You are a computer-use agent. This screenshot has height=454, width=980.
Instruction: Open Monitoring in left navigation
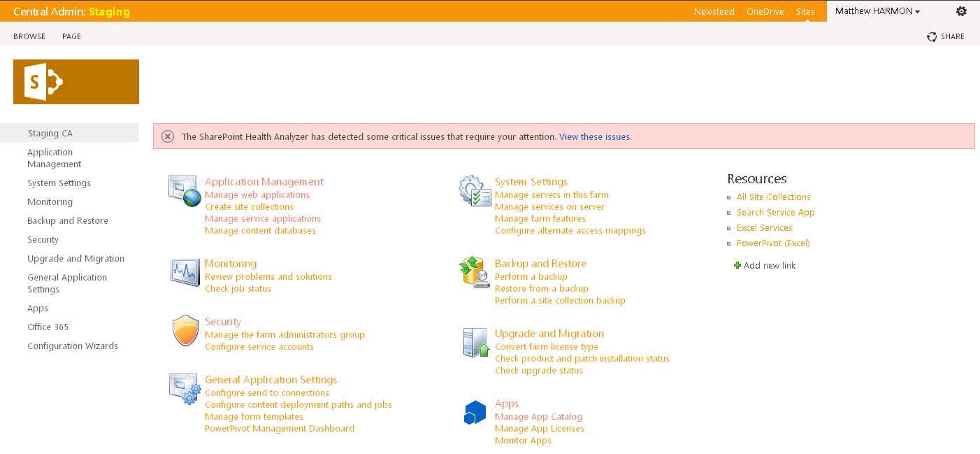pyautogui.click(x=50, y=202)
